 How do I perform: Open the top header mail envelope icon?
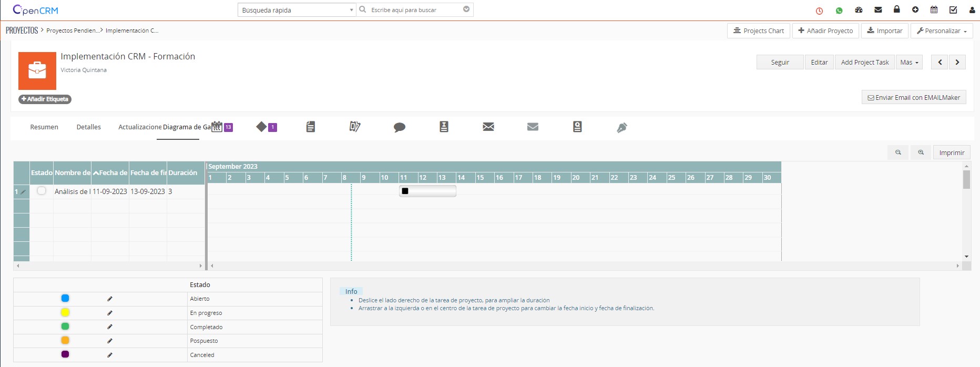tap(878, 10)
